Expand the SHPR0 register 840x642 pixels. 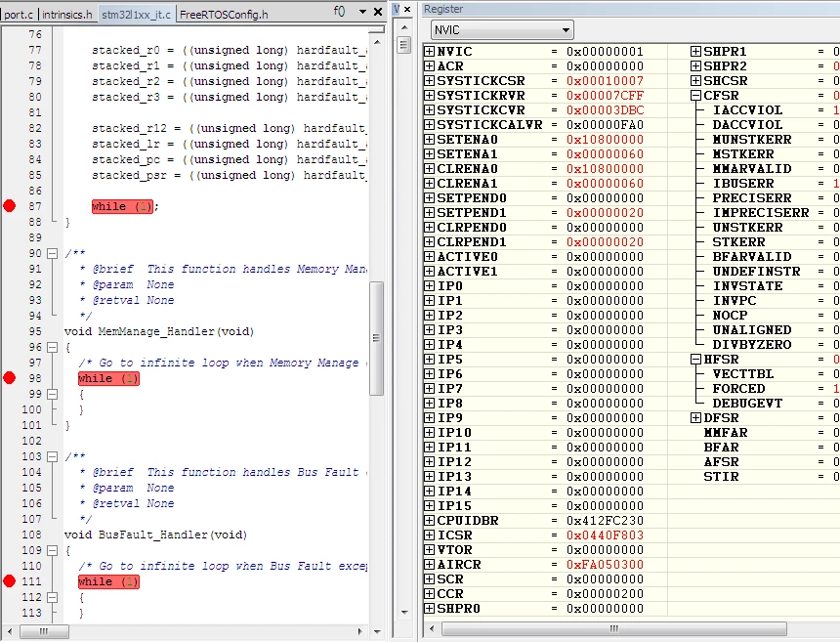pos(429,608)
